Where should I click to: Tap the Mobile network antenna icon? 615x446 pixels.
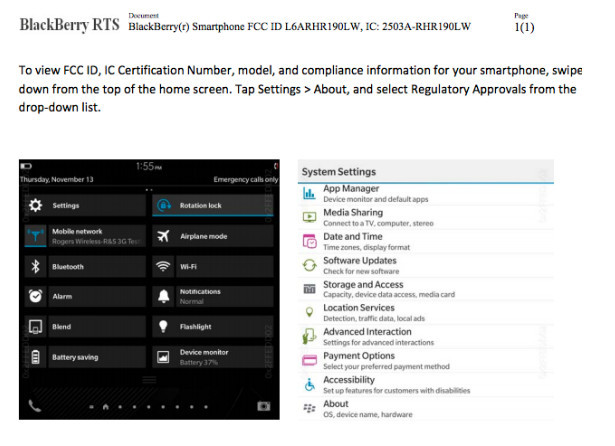[35, 236]
